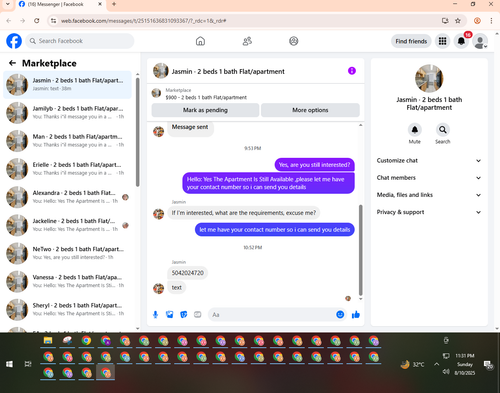Open More options for the listing
The height and width of the screenshot is (393, 500).
point(310,110)
